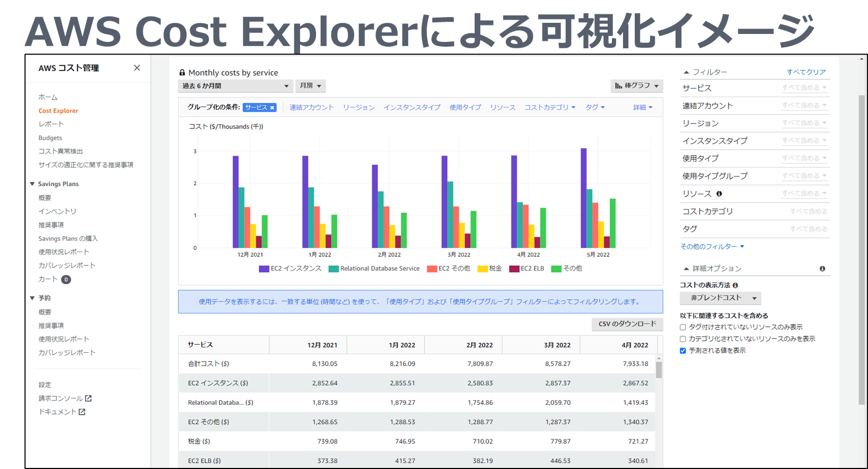
Task: Check カテゴリ化されていないリソースのみを表示 option
Action: pos(683,339)
